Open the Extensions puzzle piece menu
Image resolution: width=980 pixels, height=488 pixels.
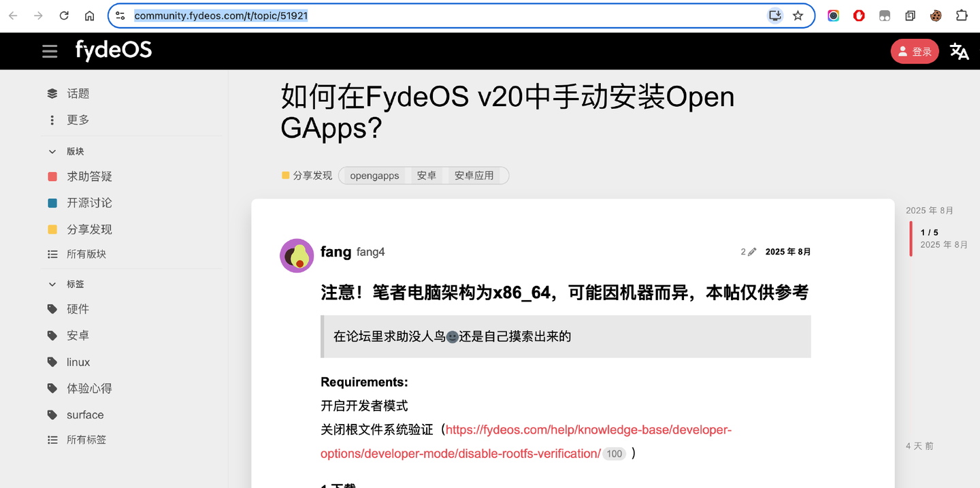click(962, 16)
